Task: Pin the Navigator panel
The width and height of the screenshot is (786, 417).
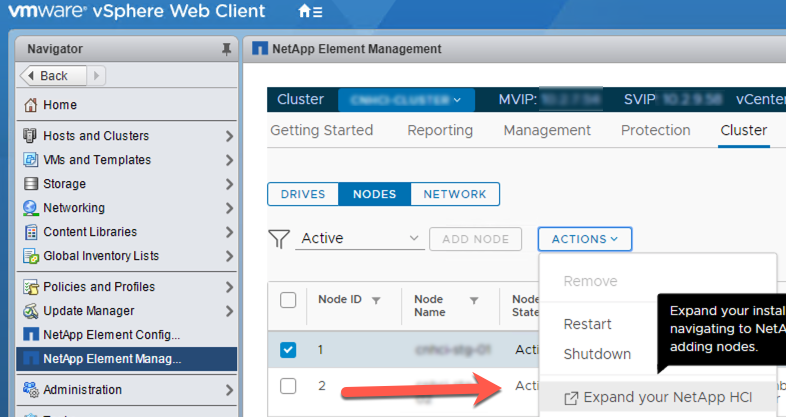Action: point(226,49)
